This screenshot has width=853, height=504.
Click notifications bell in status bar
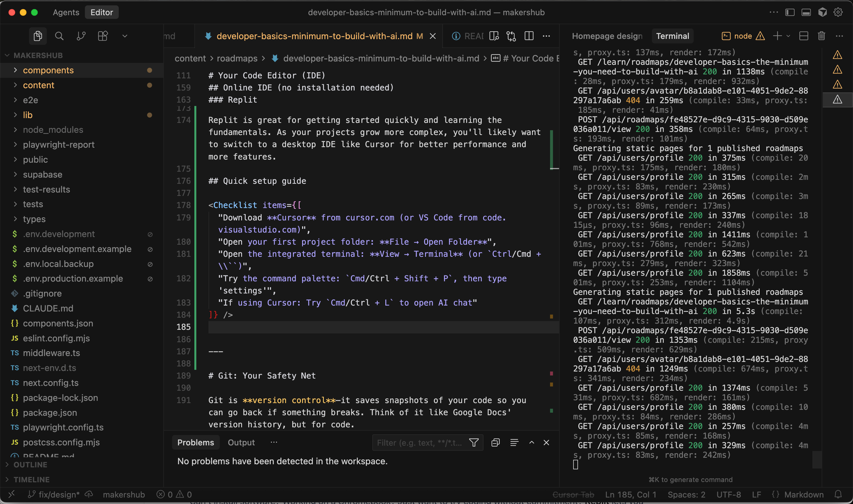coord(838,494)
